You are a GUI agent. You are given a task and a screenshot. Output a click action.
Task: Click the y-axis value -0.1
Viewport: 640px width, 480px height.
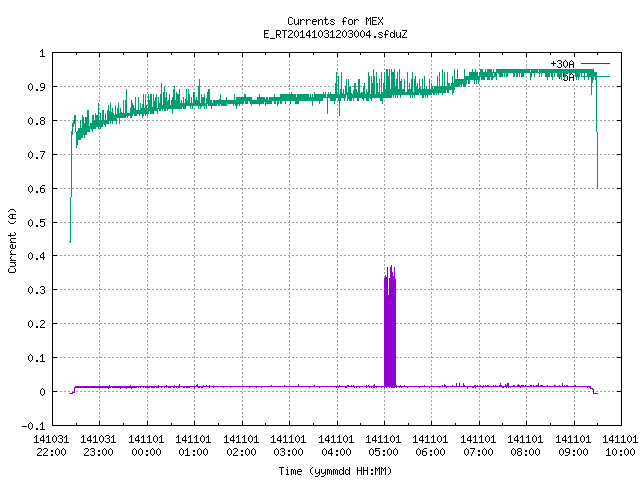33,426
